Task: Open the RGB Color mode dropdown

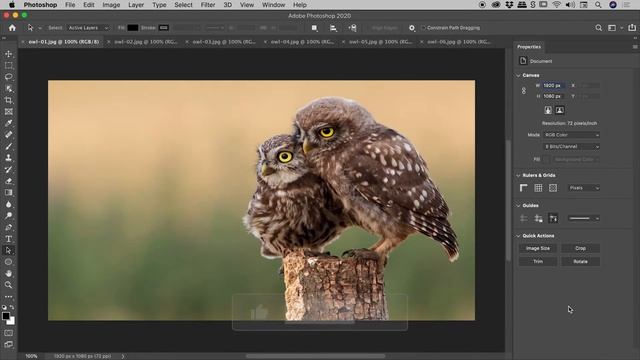Action: (x=571, y=135)
